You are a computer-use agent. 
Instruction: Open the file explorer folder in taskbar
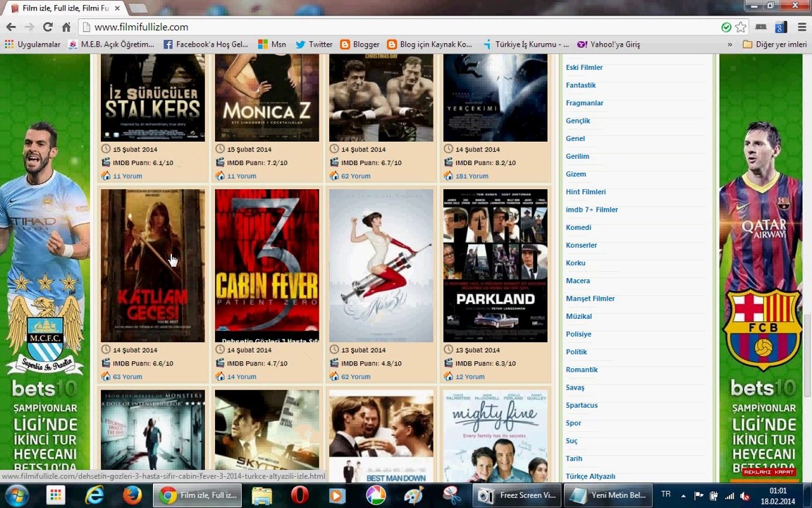click(x=262, y=495)
